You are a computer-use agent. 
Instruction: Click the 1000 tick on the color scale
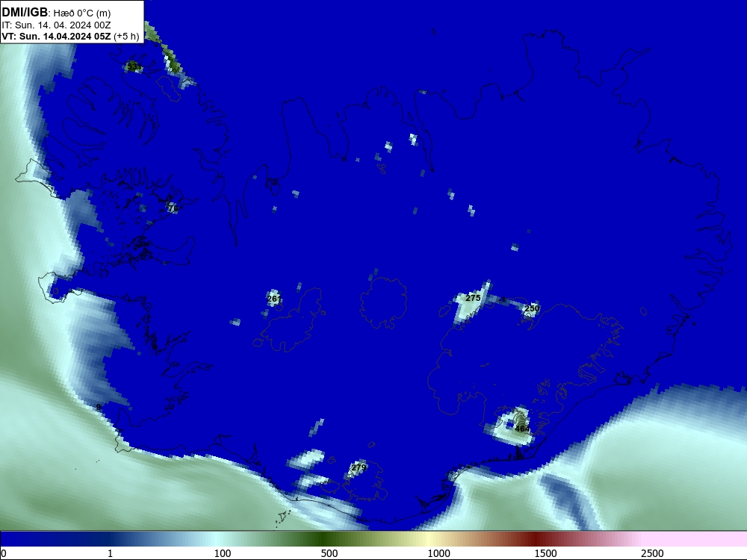click(438, 553)
